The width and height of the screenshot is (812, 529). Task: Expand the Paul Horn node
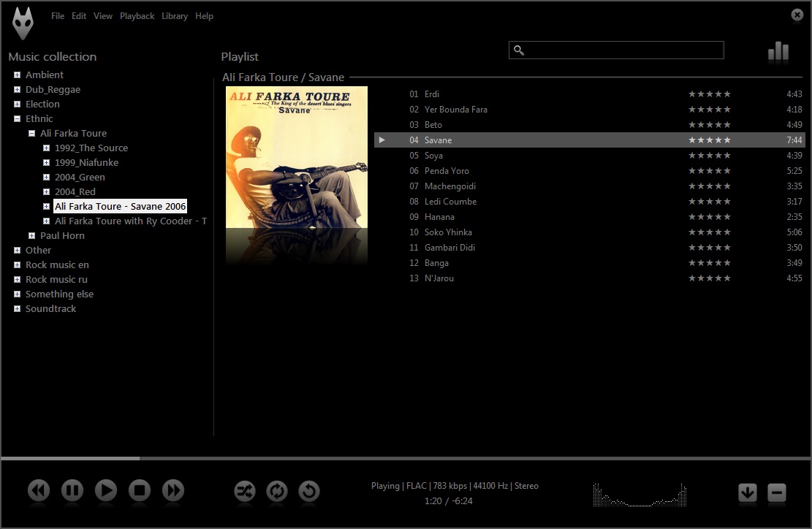(31, 235)
